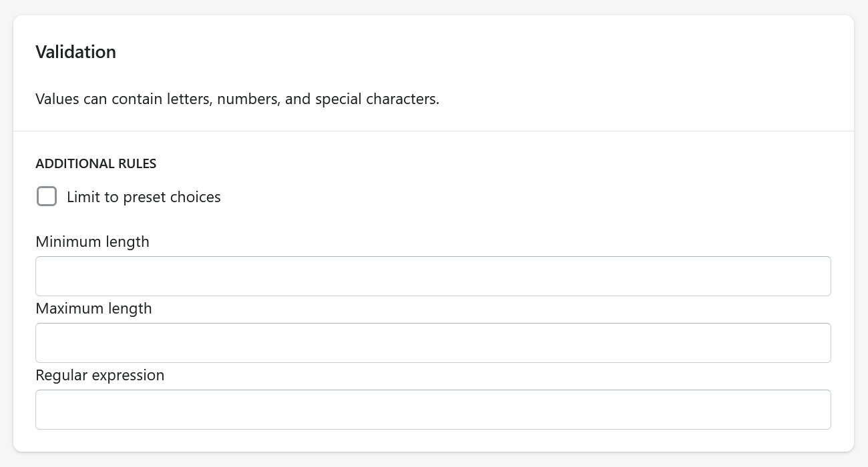
Task: Click the "Maximum length" field label
Action: tap(94, 308)
